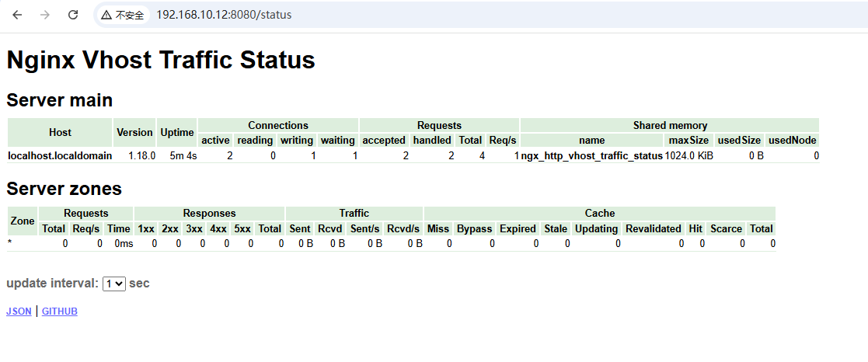Click the 'Time' column header
The width and height of the screenshot is (868, 362).
click(119, 228)
